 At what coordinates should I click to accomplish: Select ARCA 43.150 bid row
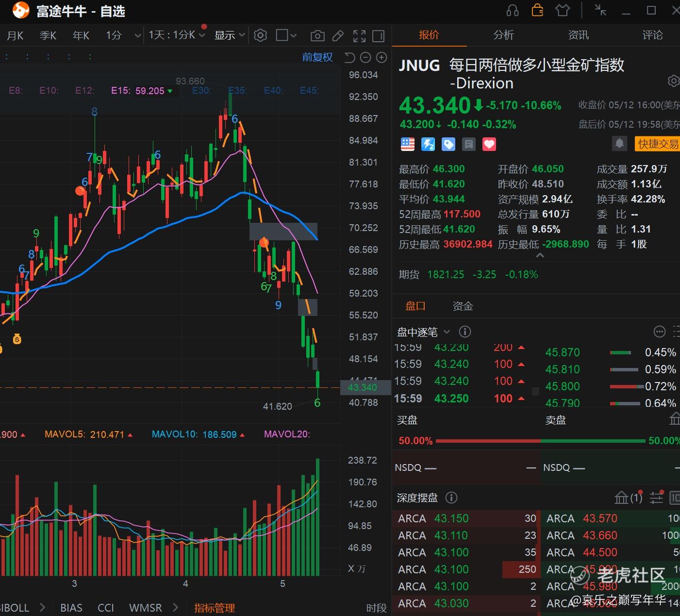466,518
